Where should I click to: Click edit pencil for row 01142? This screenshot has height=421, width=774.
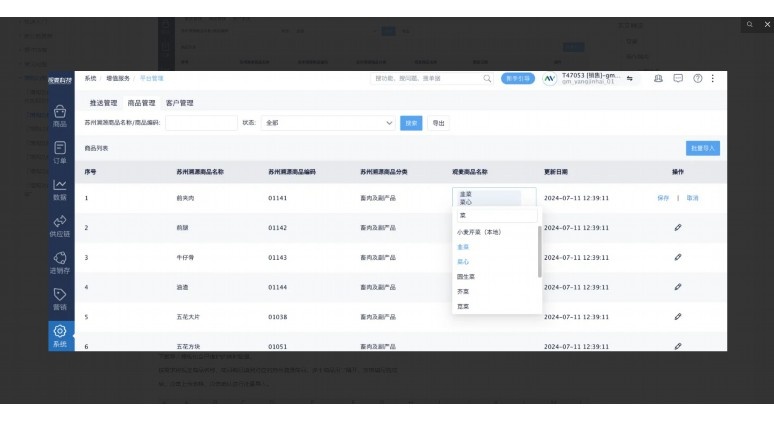coord(678,228)
